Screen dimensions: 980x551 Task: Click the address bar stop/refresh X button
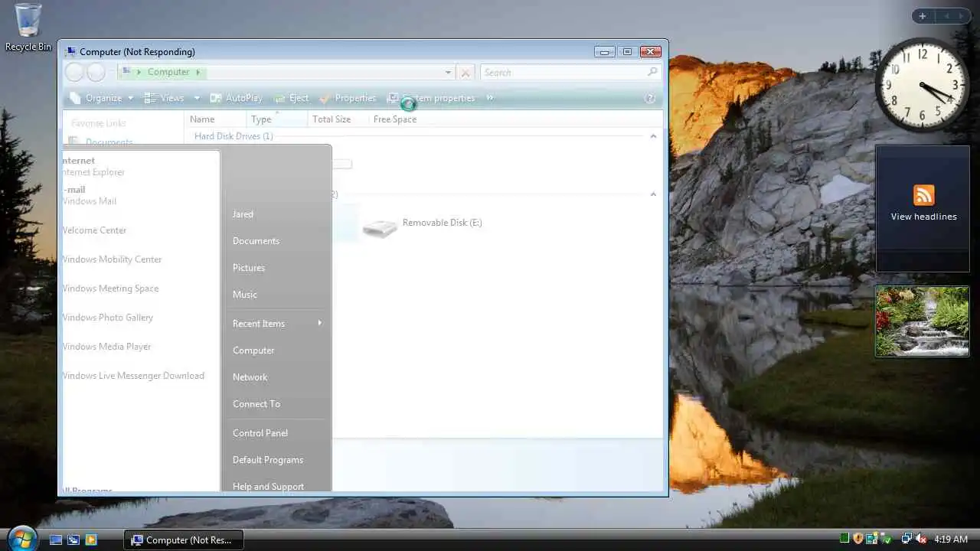click(465, 73)
